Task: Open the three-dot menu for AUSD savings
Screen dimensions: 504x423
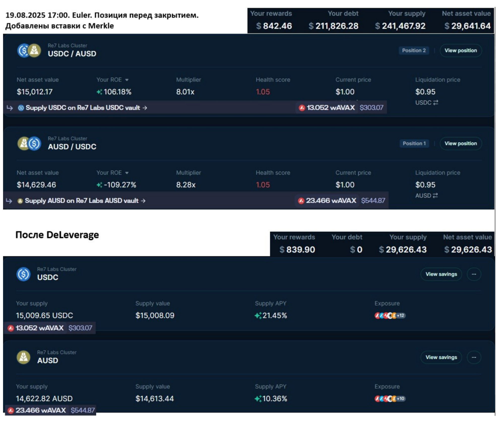Action: pos(474,357)
